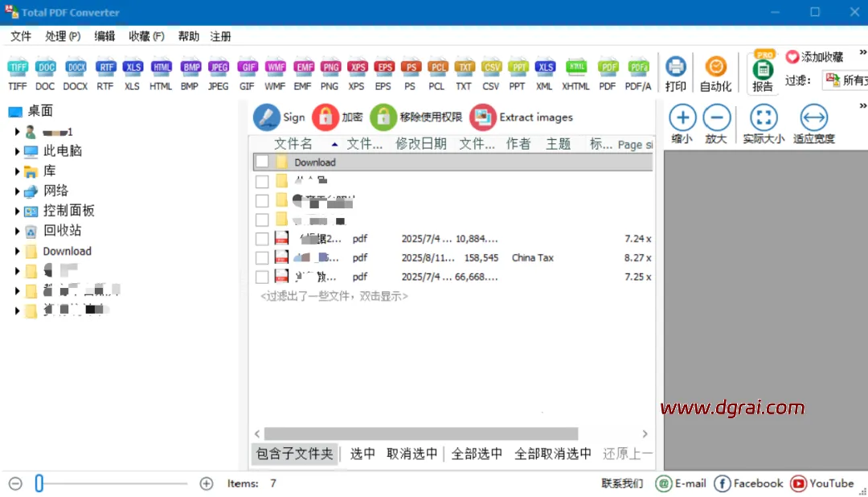
Task: Click Extract images tool
Action: pos(522,117)
